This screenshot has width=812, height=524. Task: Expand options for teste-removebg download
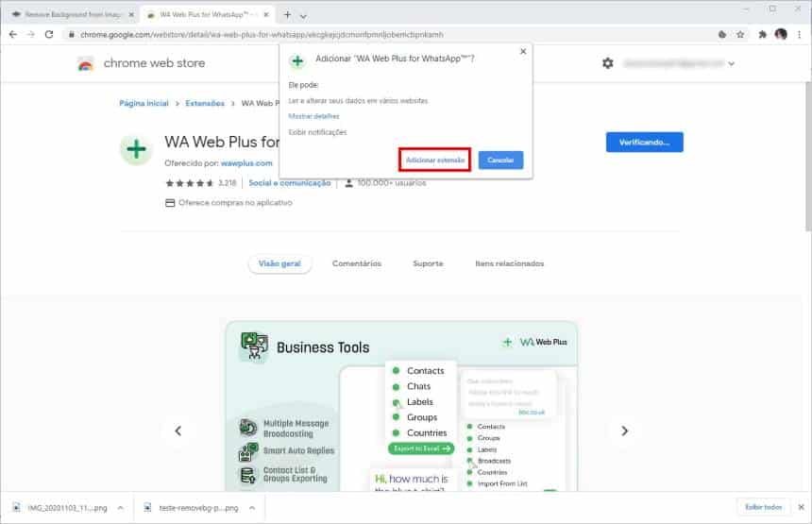click(252, 508)
